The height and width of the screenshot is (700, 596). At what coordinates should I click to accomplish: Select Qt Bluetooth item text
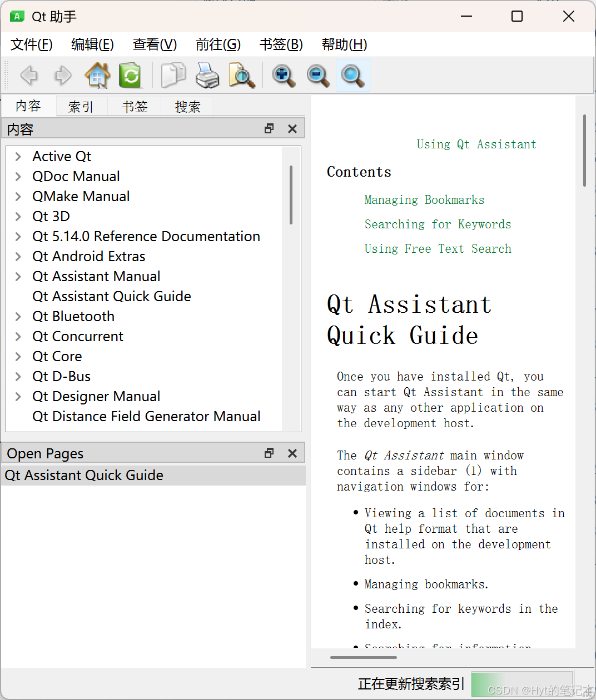73,317
